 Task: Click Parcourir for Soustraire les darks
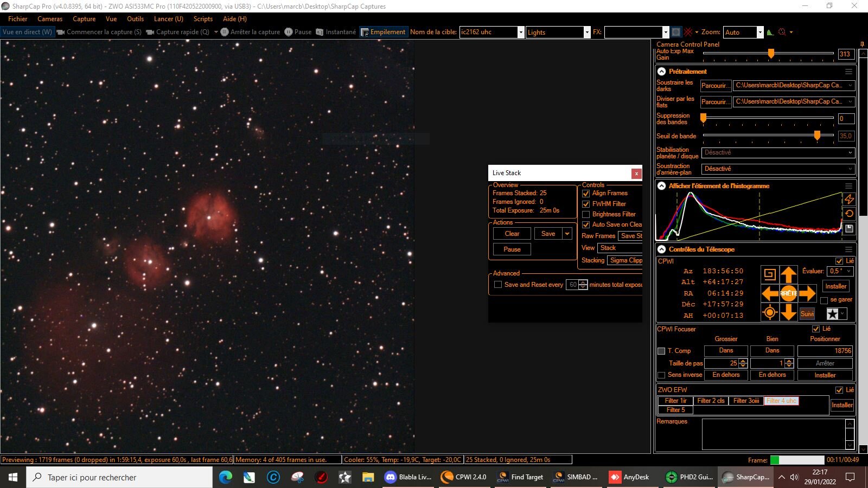click(x=716, y=86)
